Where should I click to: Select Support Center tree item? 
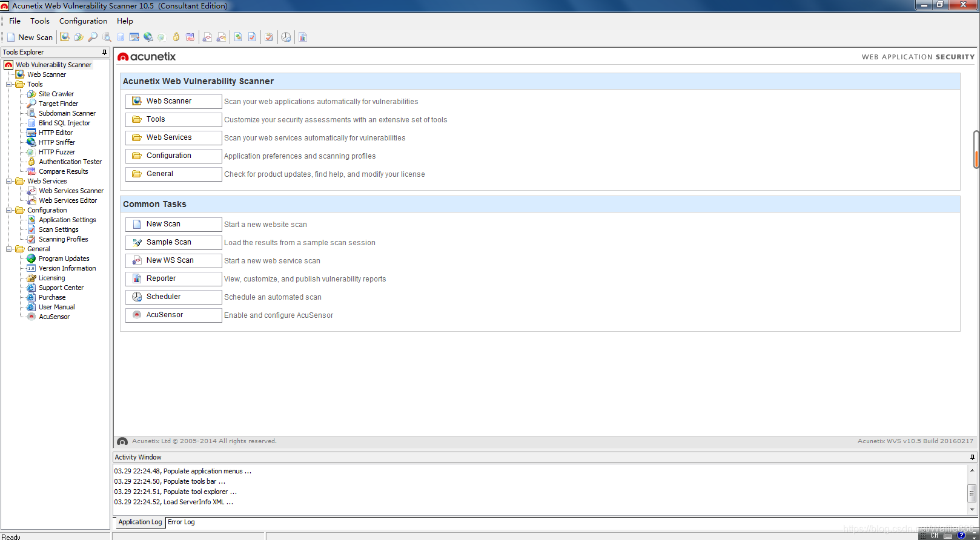(x=61, y=288)
